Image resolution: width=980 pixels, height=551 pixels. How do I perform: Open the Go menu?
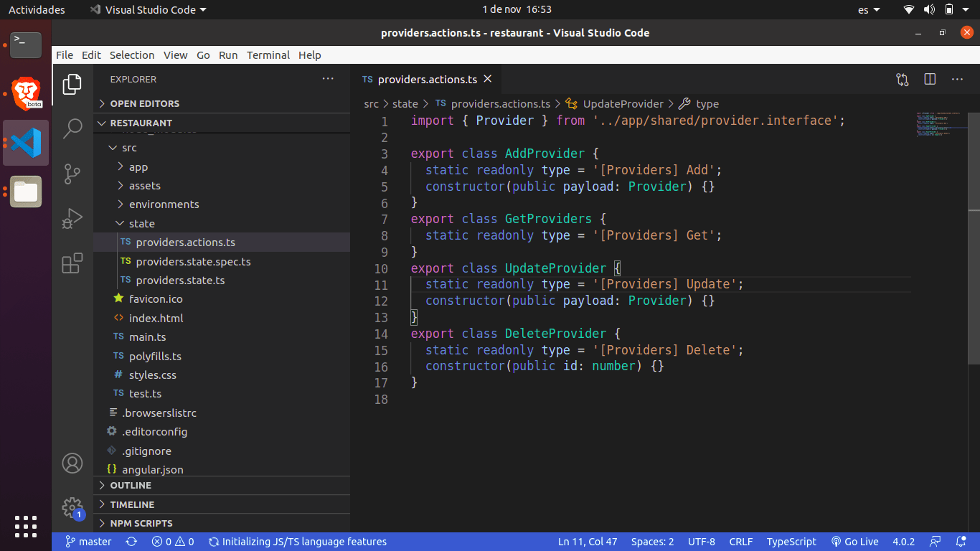point(203,55)
